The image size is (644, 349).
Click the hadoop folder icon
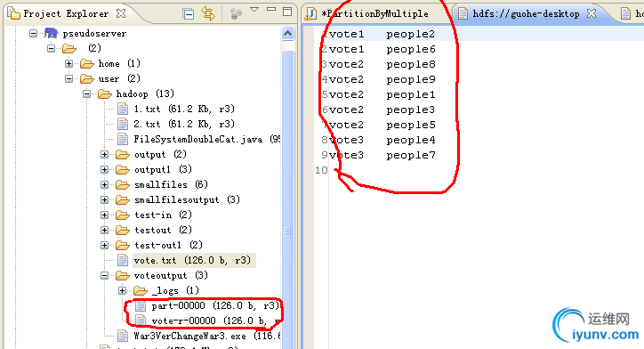[105, 94]
